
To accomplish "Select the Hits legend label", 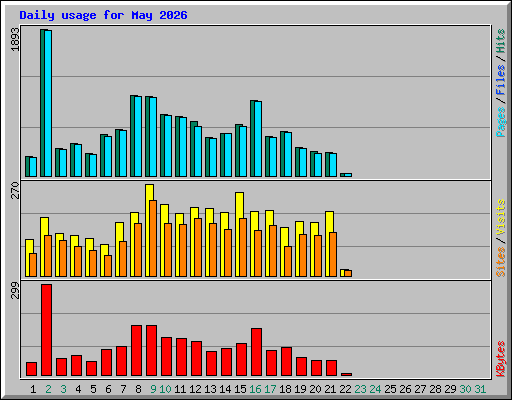I will pos(501,41).
